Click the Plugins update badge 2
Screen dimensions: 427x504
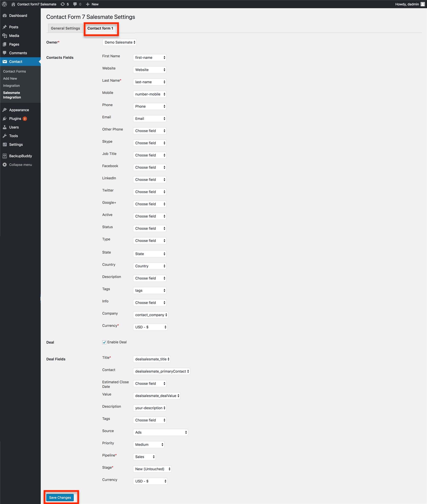[x=25, y=119]
